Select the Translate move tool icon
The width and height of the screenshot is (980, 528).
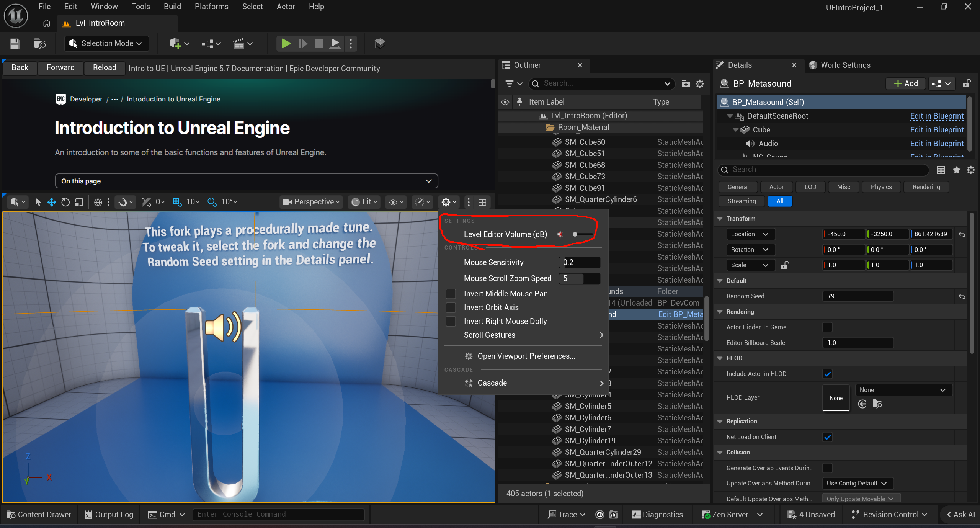tap(52, 202)
